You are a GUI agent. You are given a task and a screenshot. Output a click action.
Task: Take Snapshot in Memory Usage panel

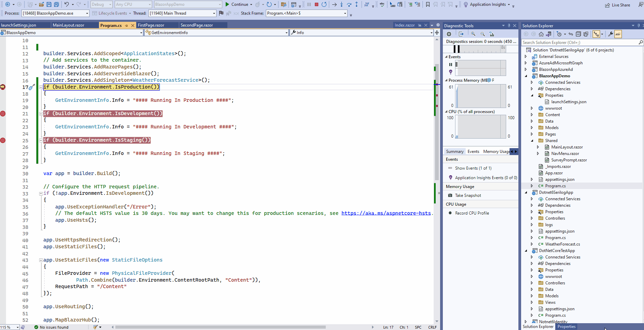[468, 195]
